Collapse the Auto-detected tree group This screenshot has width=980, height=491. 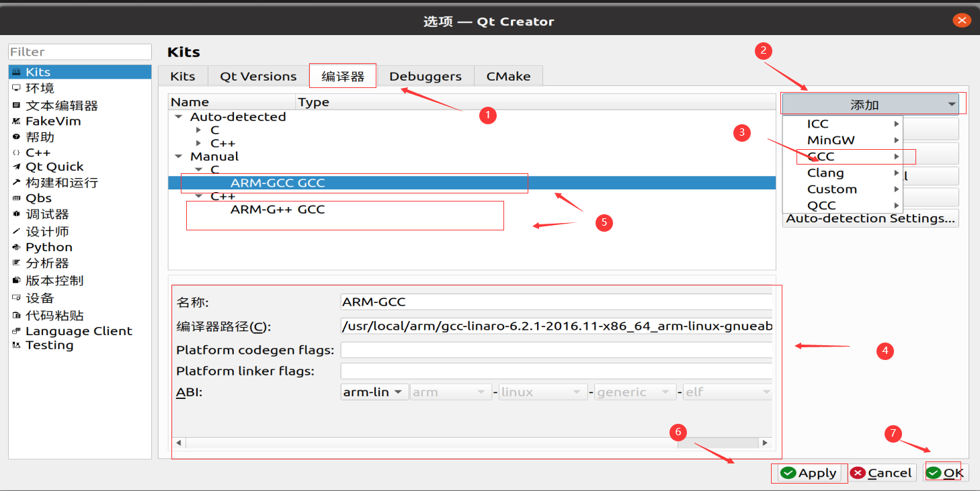pos(178,117)
